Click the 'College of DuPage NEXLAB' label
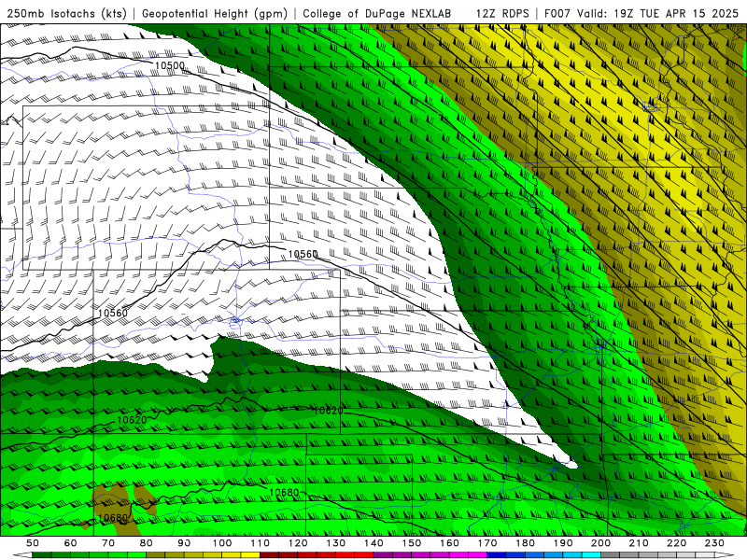The image size is (747, 560). click(377, 13)
